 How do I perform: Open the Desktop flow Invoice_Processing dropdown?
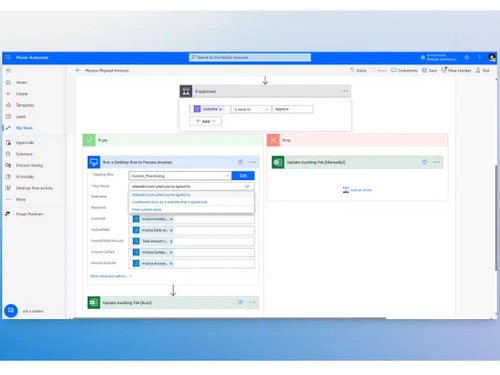(x=180, y=176)
